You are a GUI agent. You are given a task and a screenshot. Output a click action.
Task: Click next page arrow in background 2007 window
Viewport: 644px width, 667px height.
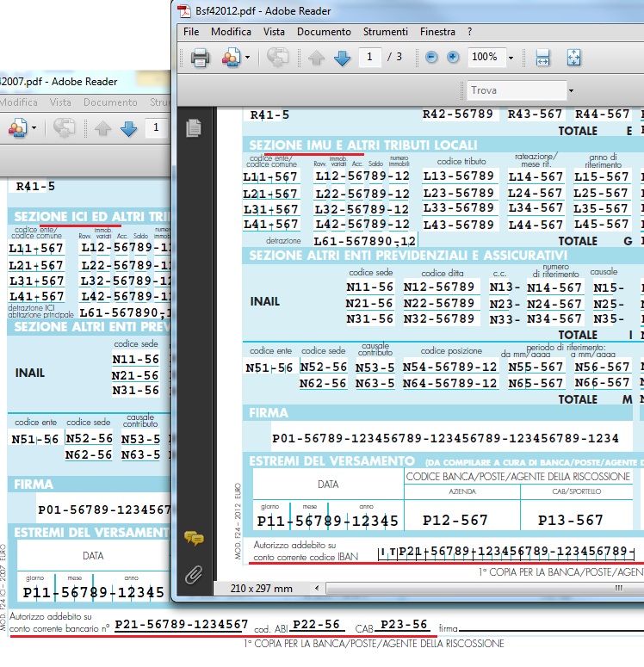(129, 129)
